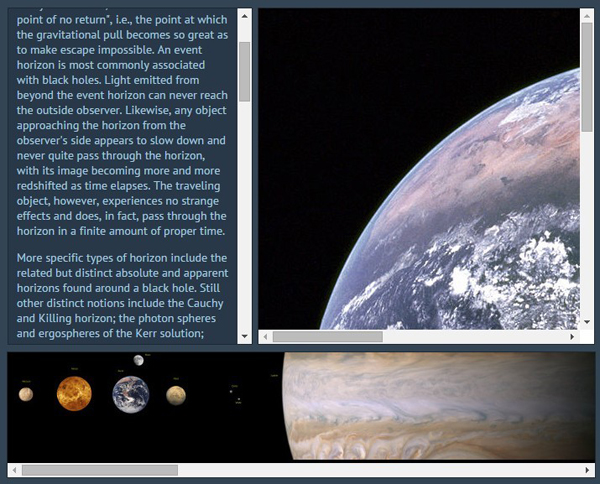Click the planets panel horizontal scrollbar thumb
This screenshot has height=484, width=600.
[x=99, y=470]
